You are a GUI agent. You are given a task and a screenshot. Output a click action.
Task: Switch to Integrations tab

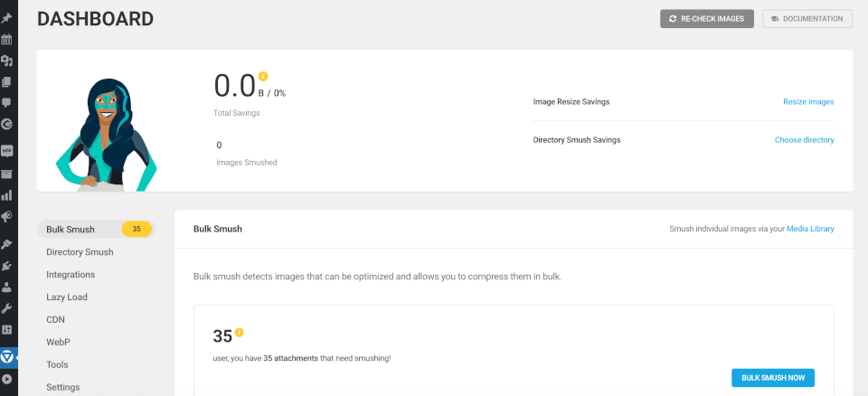71,275
